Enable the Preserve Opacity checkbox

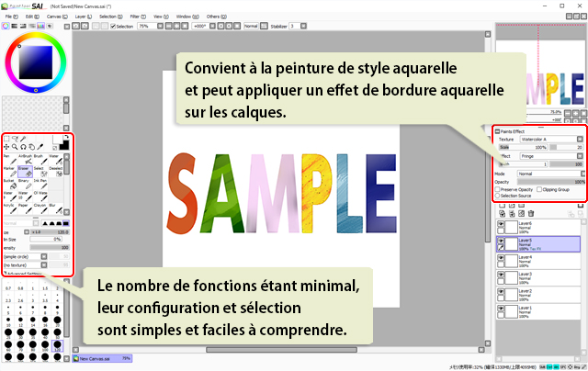click(499, 189)
